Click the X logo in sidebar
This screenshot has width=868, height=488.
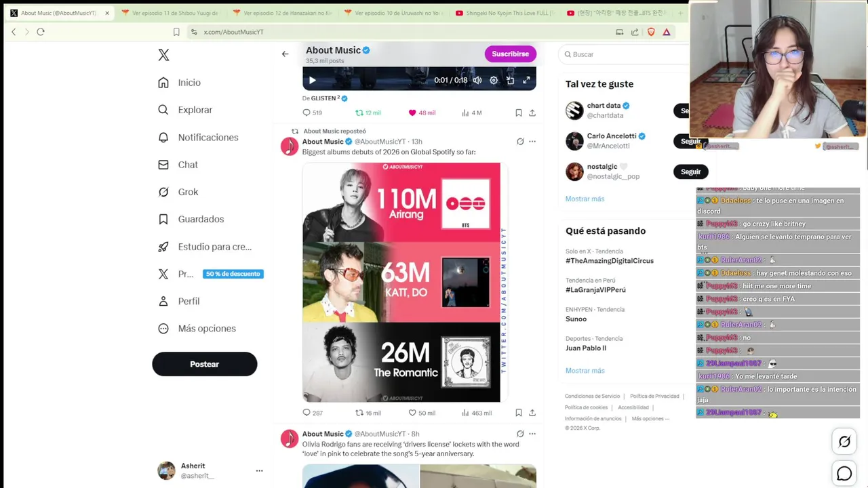point(163,55)
